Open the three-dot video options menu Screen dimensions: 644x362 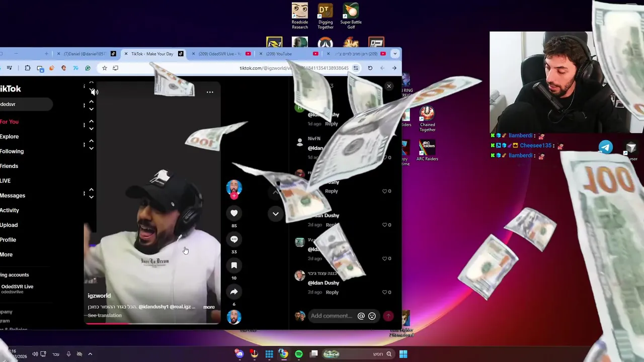pyautogui.click(x=210, y=92)
